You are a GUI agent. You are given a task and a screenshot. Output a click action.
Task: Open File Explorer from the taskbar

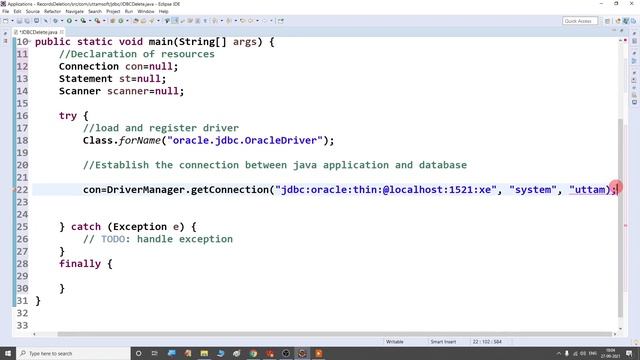click(x=204, y=353)
